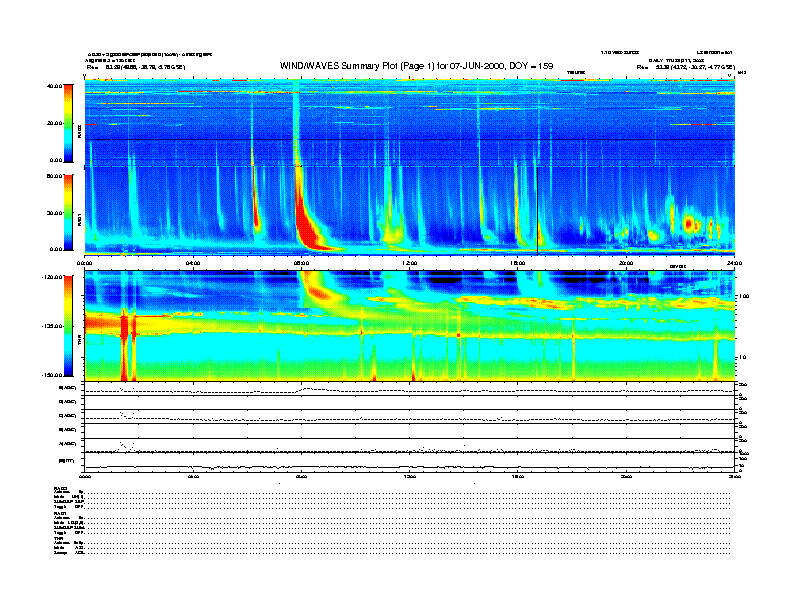The image size is (792, 612).
Task: Click the -150.00 value on TNR scale
Action: (x=52, y=375)
